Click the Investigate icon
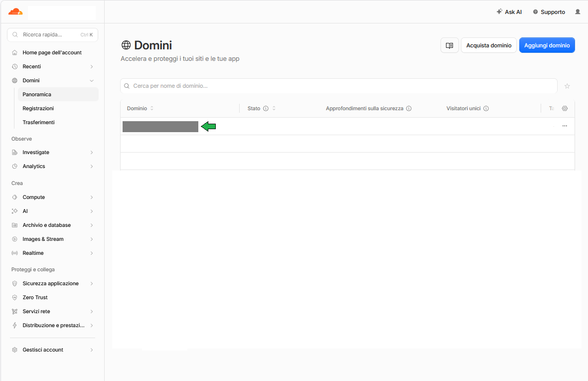 point(14,153)
